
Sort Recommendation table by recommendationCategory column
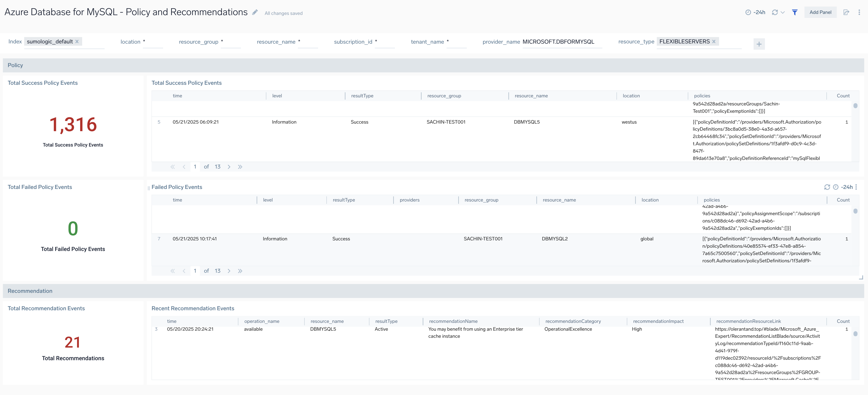click(x=573, y=321)
